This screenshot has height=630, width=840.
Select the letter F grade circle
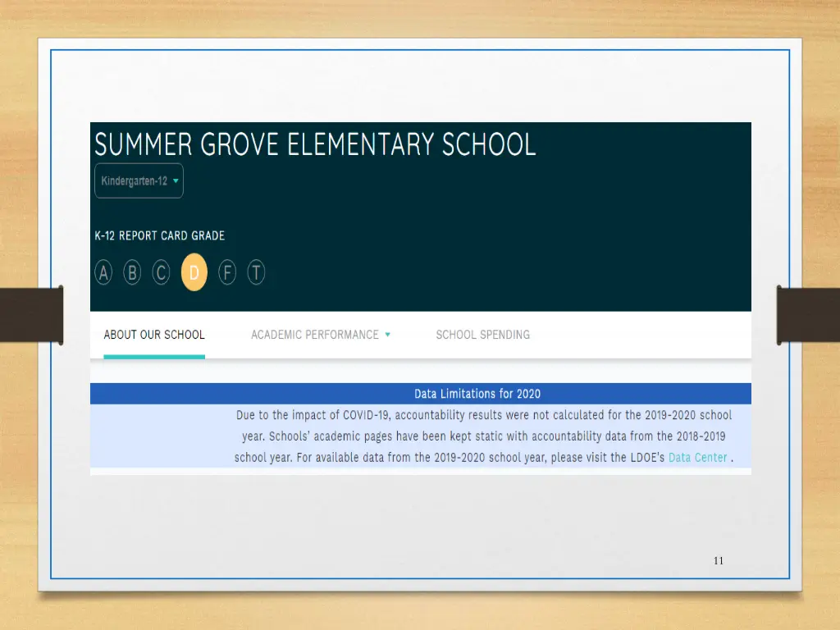click(227, 272)
